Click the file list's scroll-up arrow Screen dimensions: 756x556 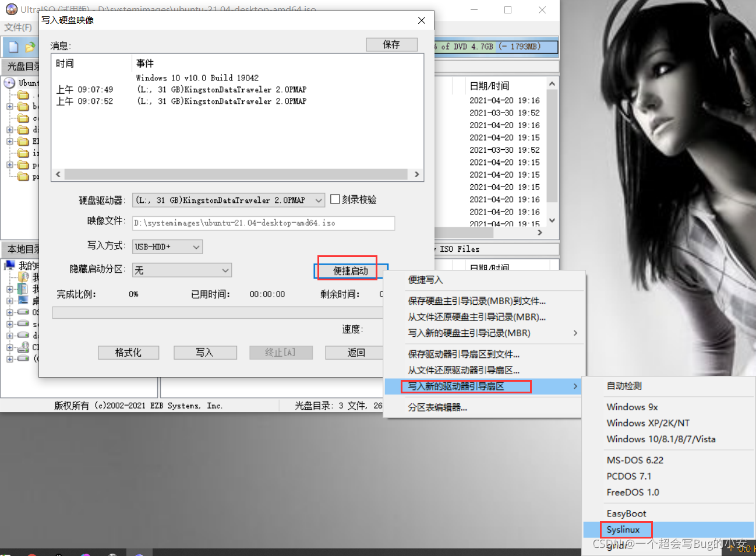pyautogui.click(x=552, y=84)
